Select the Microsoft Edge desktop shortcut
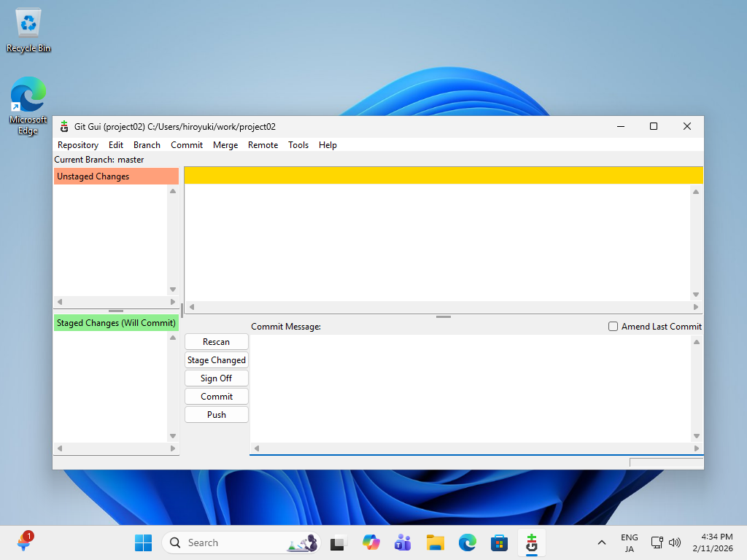 (28, 106)
